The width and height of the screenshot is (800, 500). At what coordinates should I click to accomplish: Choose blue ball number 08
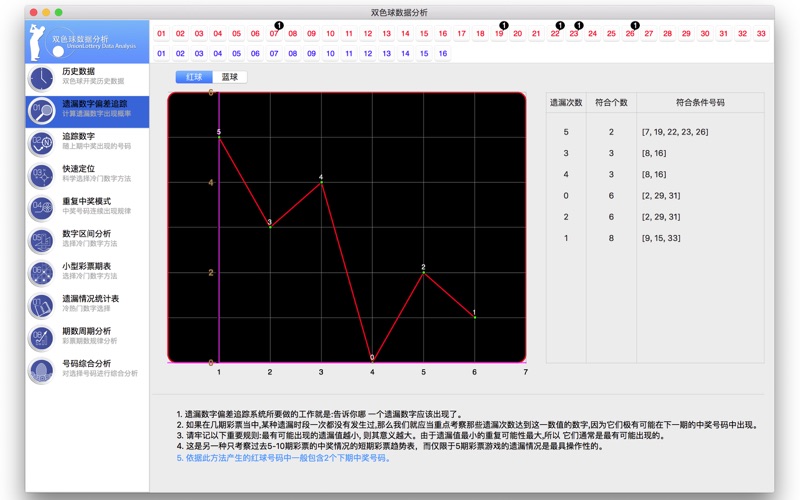(x=293, y=54)
